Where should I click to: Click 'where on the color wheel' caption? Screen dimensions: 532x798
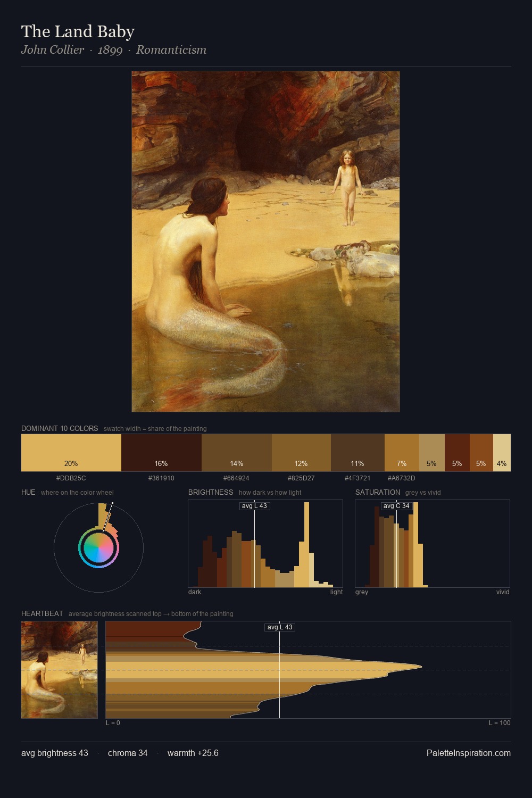tap(77, 493)
